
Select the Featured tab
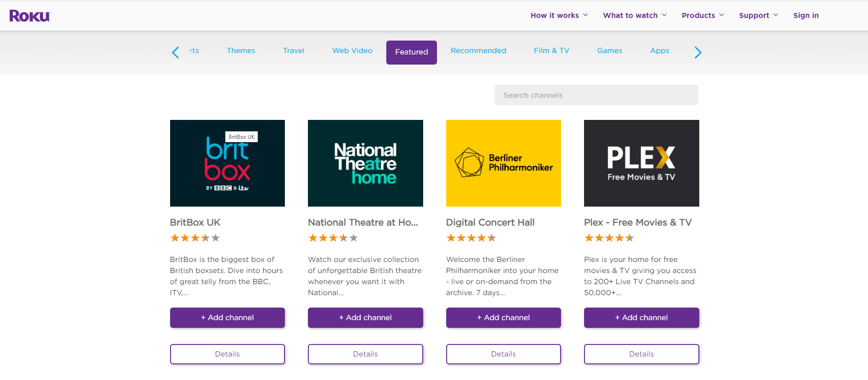(412, 52)
